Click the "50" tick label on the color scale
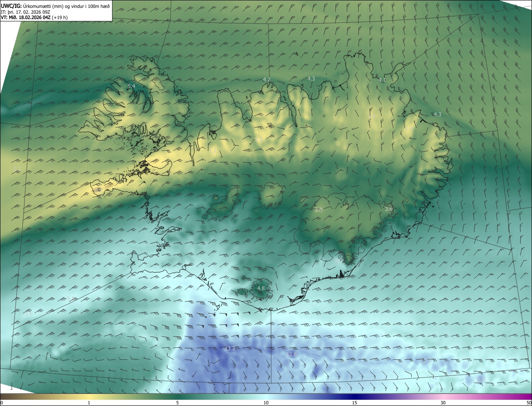 click(529, 403)
